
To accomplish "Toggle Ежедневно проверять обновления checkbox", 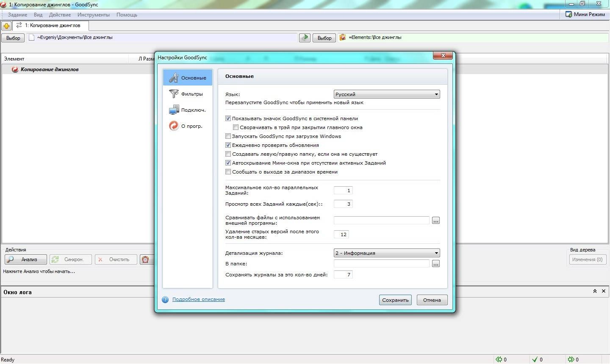I will [x=228, y=145].
